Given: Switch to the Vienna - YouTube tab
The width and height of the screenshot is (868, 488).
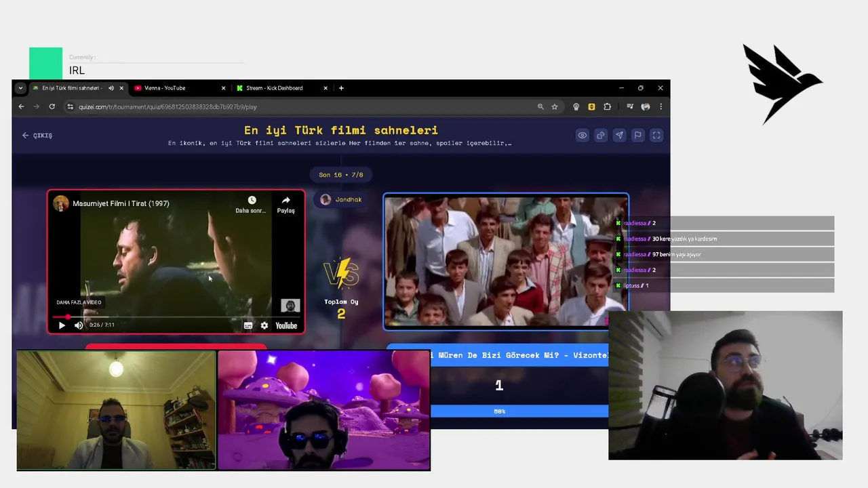Looking at the screenshot, I should pyautogui.click(x=179, y=87).
